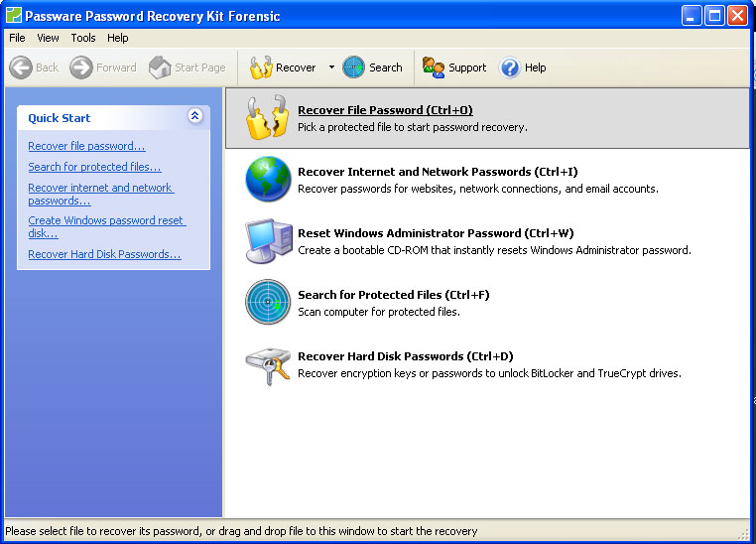Click the 'Start Page' toolbar label
Viewport: 756px width, 544px height.
point(200,68)
